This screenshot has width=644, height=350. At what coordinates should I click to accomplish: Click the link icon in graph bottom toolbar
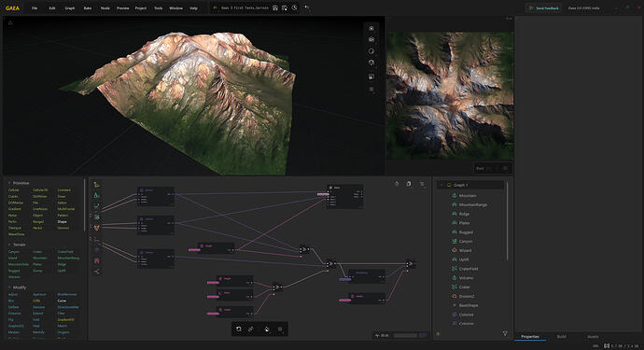click(x=251, y=329)
